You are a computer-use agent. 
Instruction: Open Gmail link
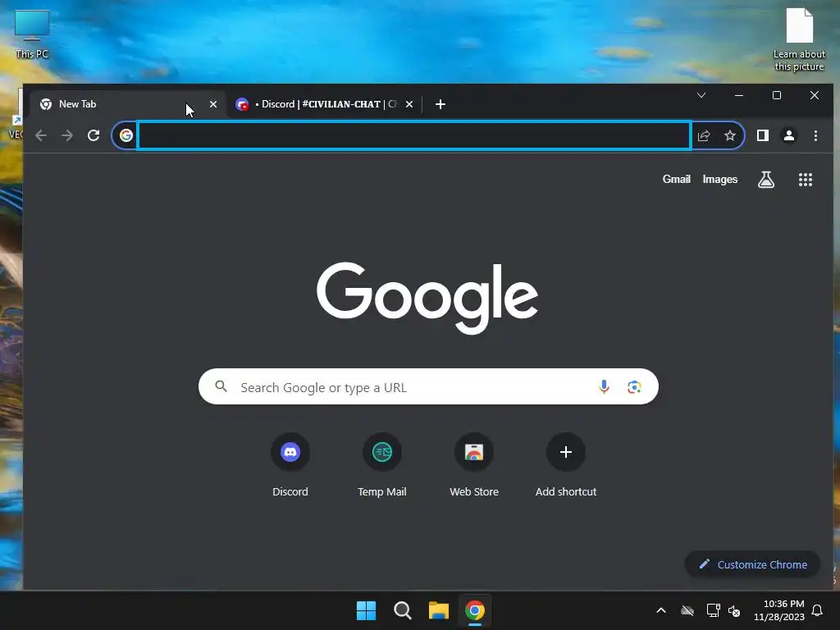[x=677, y=180]
